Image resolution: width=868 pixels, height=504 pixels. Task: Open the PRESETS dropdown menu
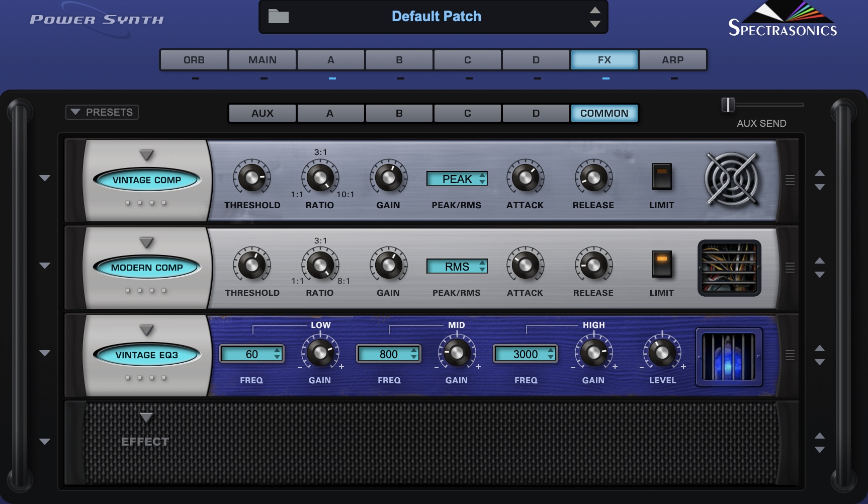tap(102, 112)
